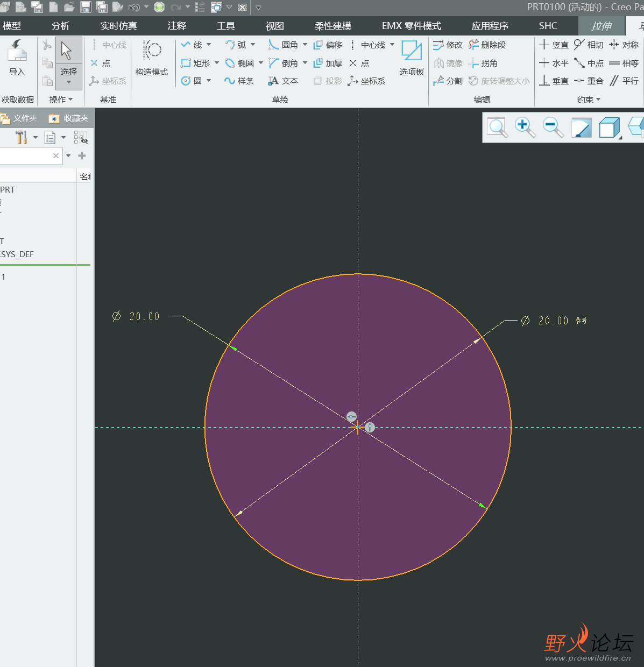The width and height of the screenshot is (644, 667).
Task: Click the 拐角 (Corner) tool
Action: [x=483, y=63]
